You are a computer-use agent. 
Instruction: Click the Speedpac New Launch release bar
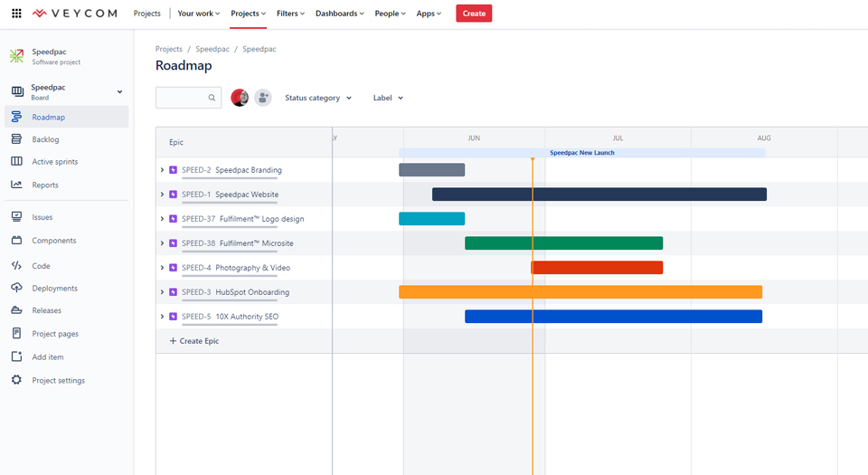click(582, 153)
